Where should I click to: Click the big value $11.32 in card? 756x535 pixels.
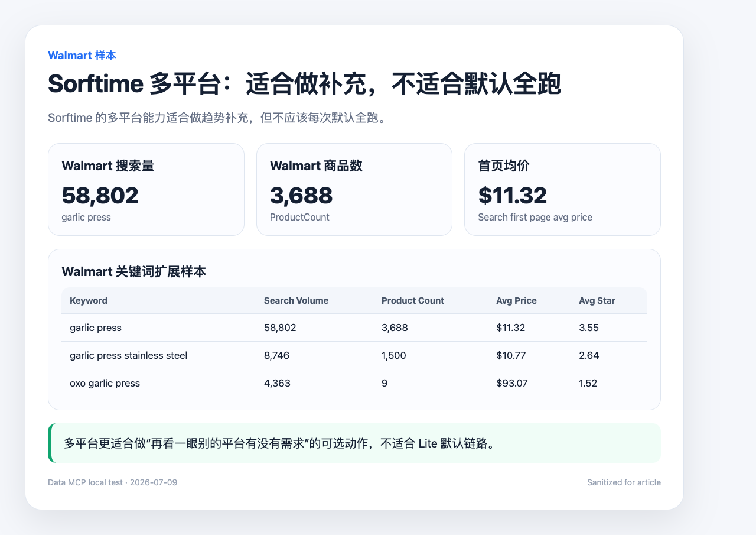[x=513, y=196]
